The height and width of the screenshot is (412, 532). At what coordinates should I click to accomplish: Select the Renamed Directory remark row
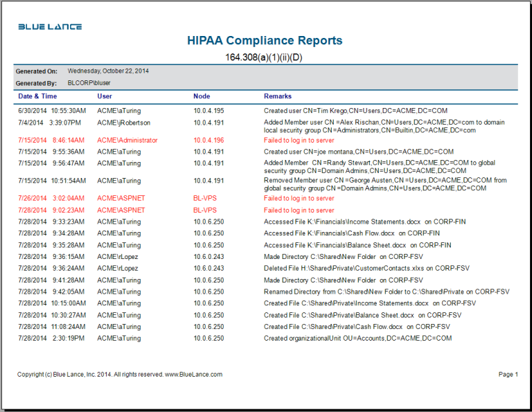click(x=386, y=292)
